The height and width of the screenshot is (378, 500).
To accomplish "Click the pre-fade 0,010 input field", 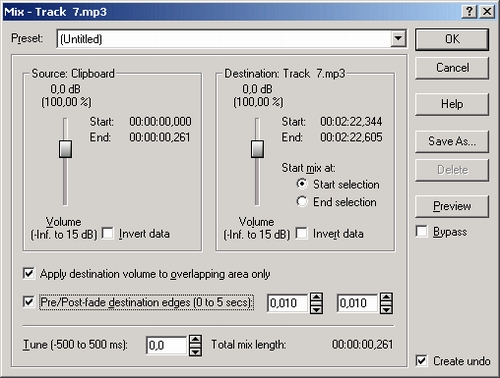I will 288,303.
